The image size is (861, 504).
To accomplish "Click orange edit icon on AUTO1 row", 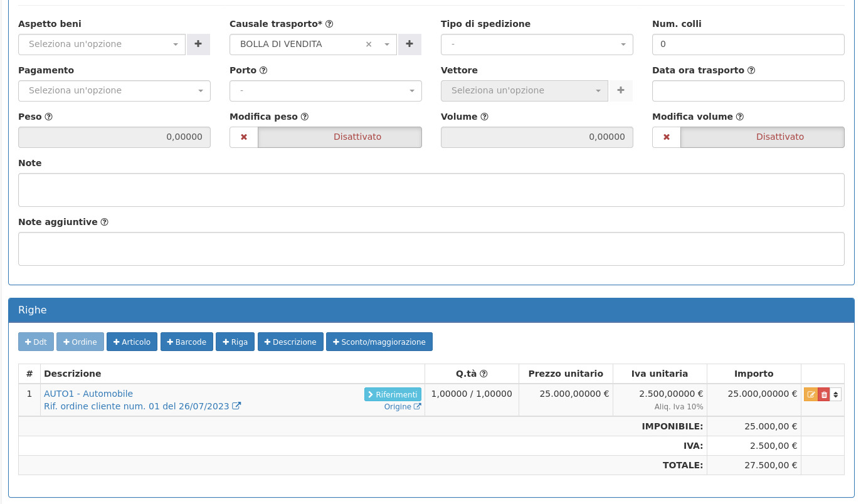I will click(x=811, y=394).
